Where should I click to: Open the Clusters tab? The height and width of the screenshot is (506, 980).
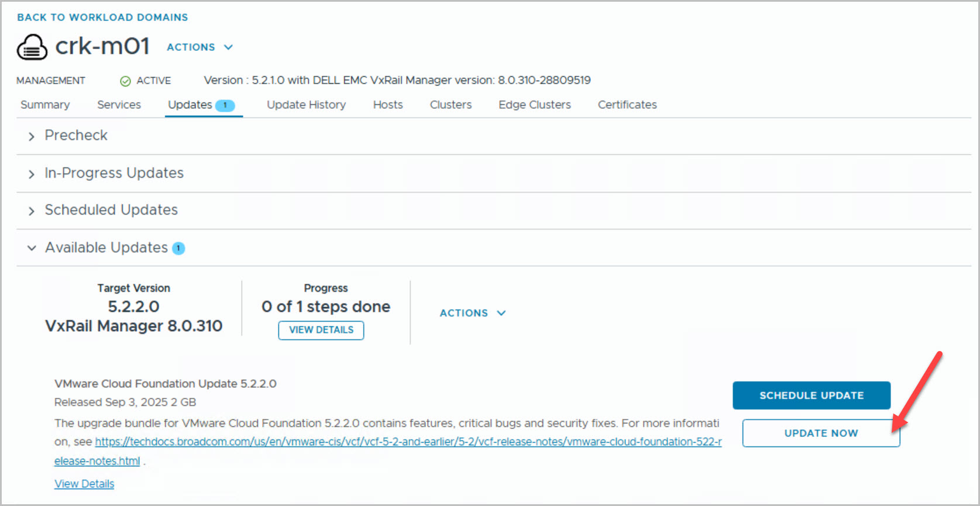click(x=451, y=105)
